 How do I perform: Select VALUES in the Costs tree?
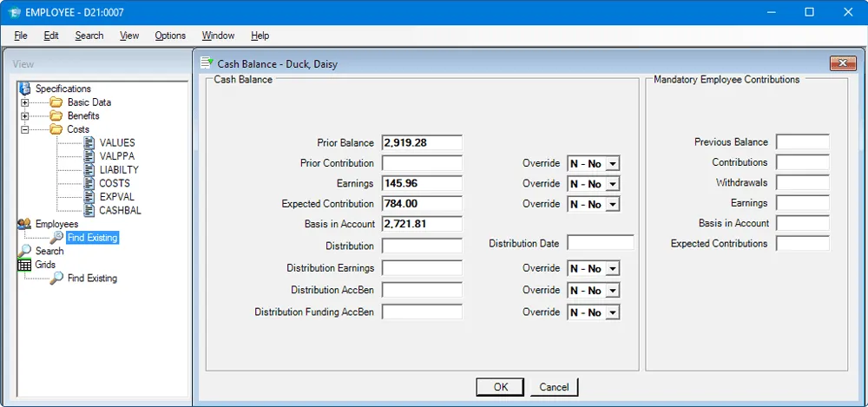[117, 143]
